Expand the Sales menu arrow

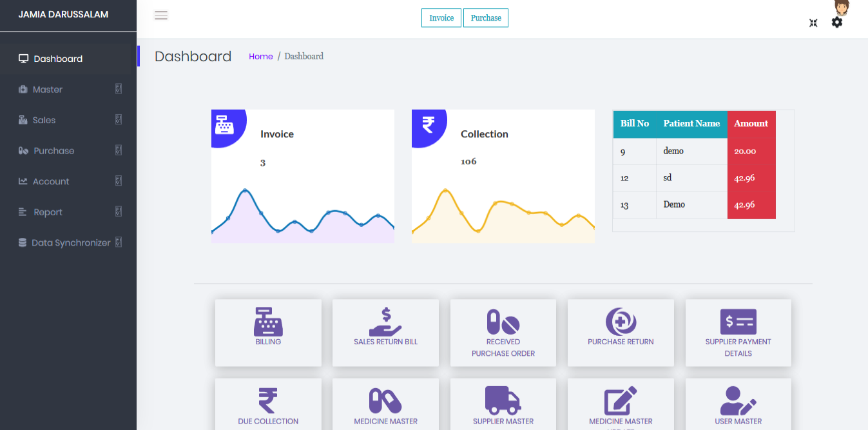pyautogui.click(x=119, y=119)
